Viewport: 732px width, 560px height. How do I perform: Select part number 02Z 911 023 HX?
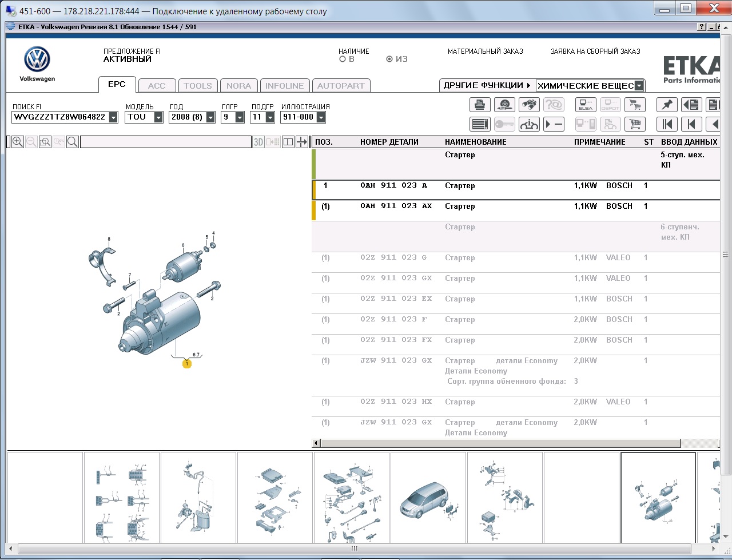pos(396,402)
